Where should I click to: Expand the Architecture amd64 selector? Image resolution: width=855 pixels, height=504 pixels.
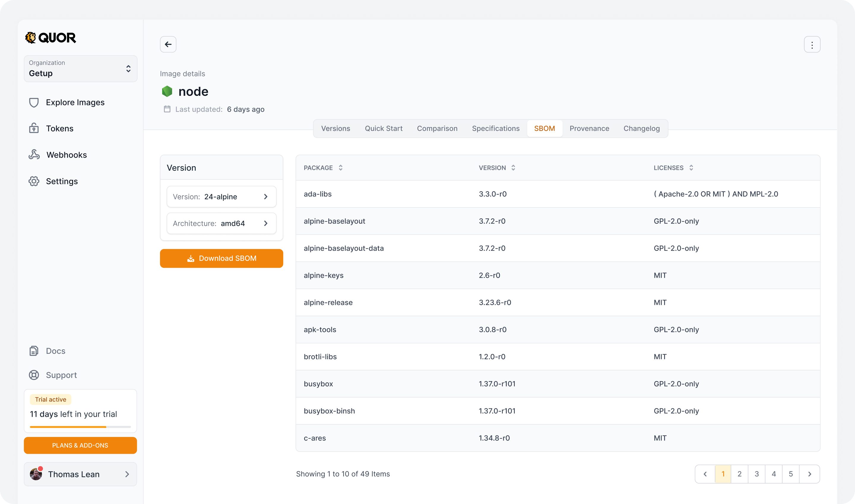point(221,223)
